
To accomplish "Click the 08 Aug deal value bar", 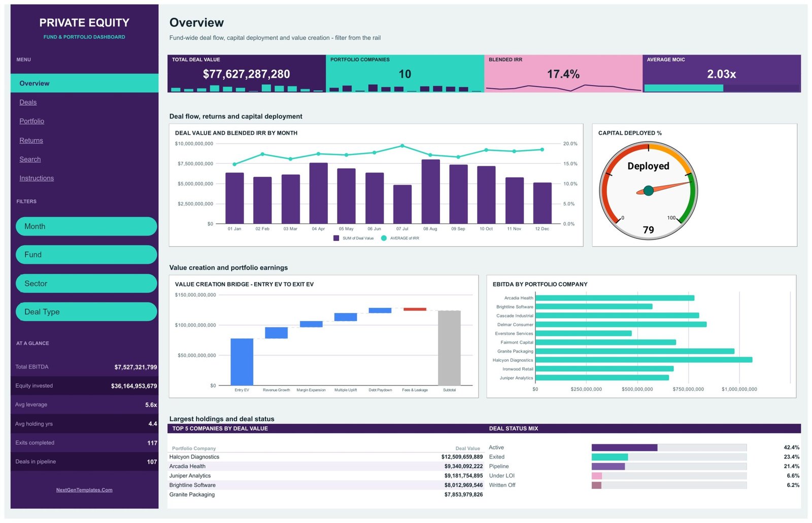I will click(x=431, y=192).
